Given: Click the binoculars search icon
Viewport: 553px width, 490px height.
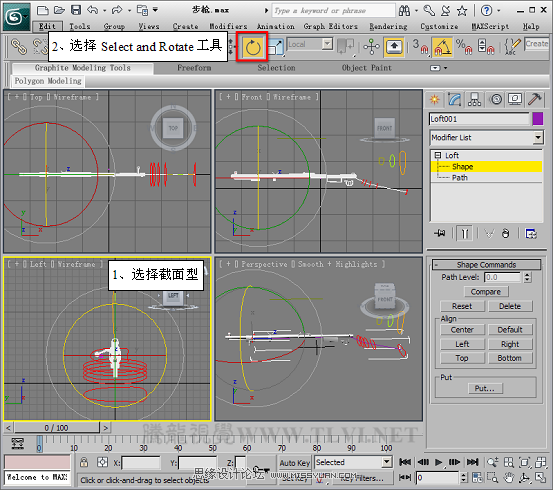Looking at the screenshot, I should [x=405, y=11].
